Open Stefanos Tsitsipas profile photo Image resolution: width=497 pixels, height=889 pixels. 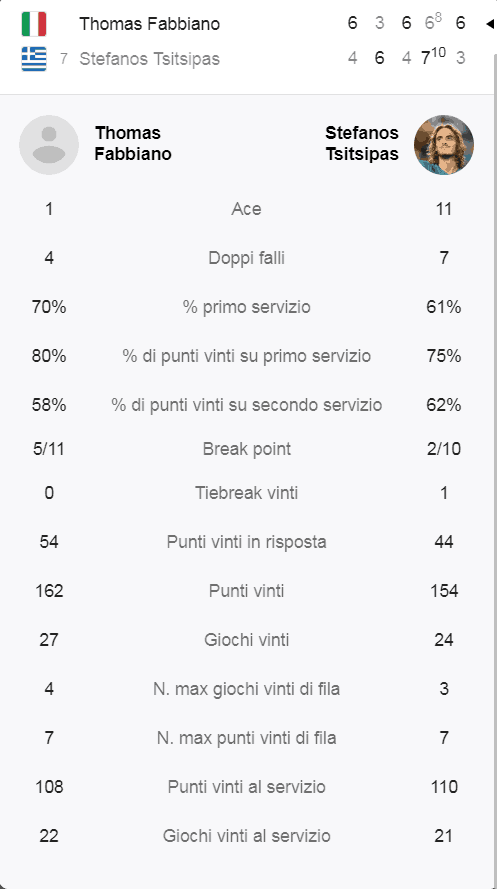tap(444, 145)
